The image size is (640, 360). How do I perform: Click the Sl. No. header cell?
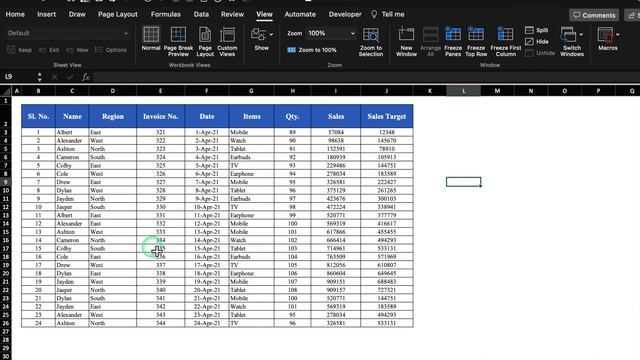(x=38, y=116)
